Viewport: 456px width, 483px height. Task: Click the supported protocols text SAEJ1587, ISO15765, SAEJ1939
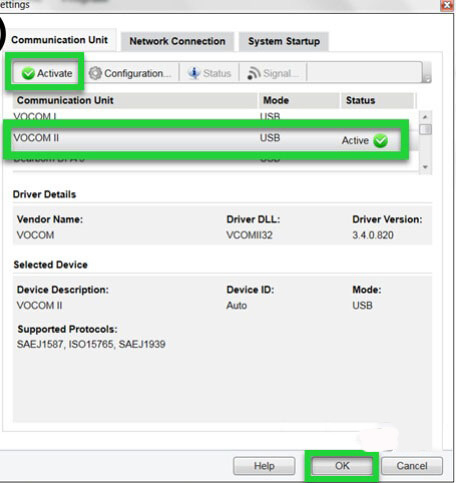coord(91,344)
